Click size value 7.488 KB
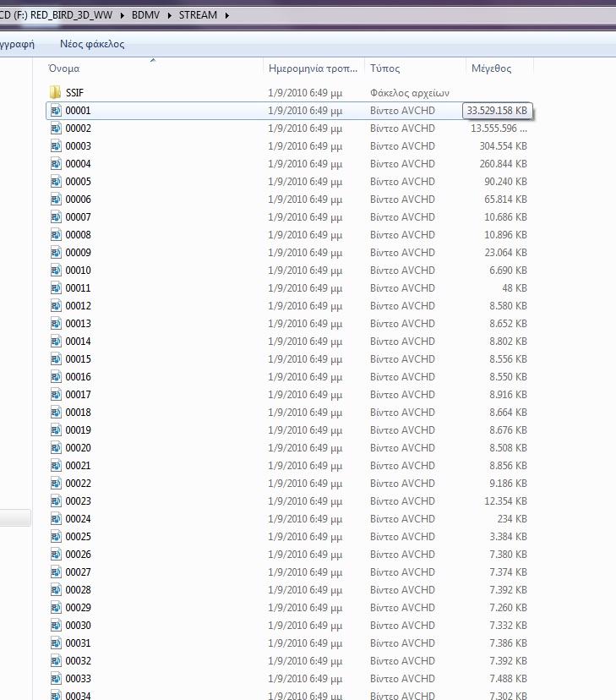 508,679
